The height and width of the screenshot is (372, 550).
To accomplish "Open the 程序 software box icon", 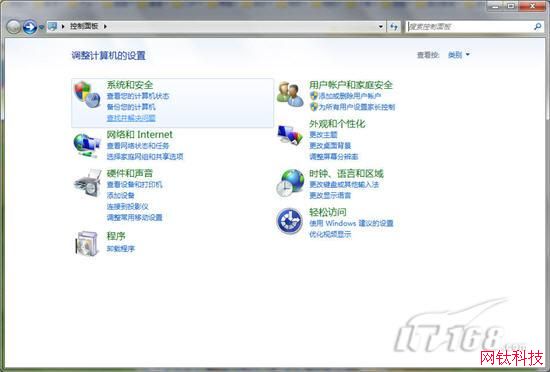I will tap(87, 243).
